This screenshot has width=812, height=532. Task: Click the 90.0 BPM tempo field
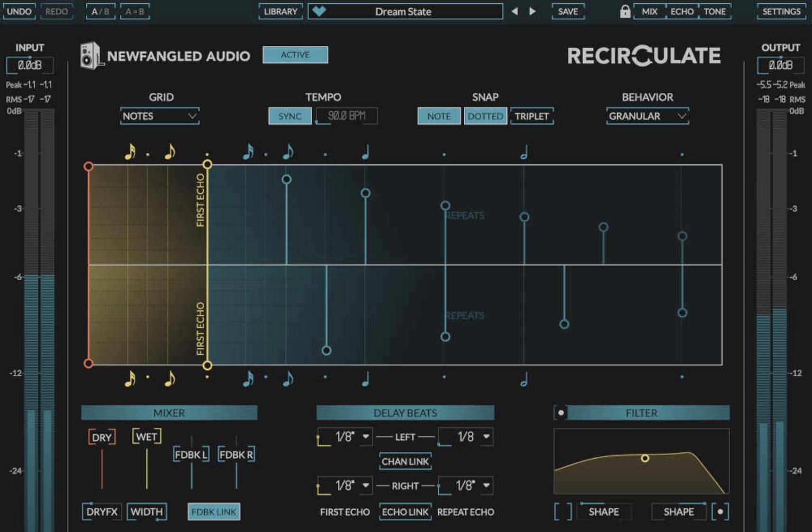[347, 116]
